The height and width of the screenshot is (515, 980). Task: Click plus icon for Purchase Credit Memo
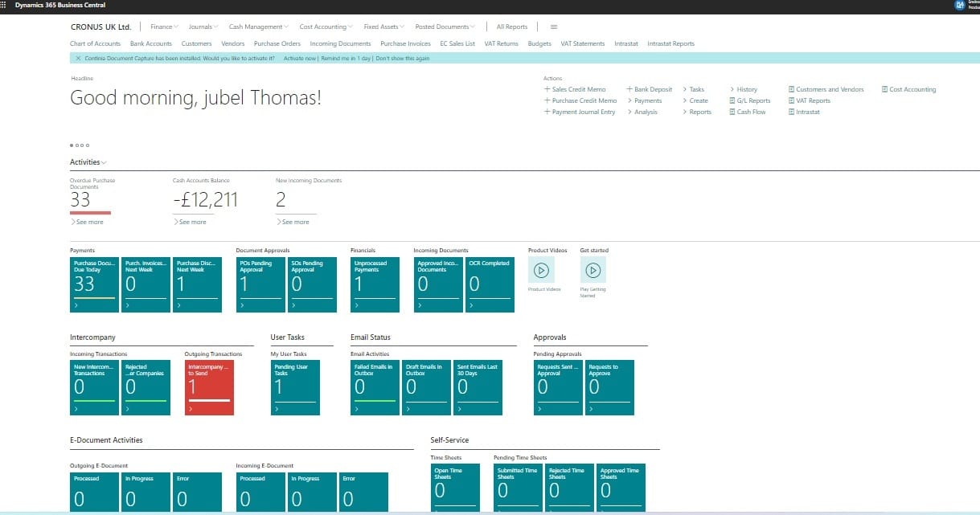[547, 100]
